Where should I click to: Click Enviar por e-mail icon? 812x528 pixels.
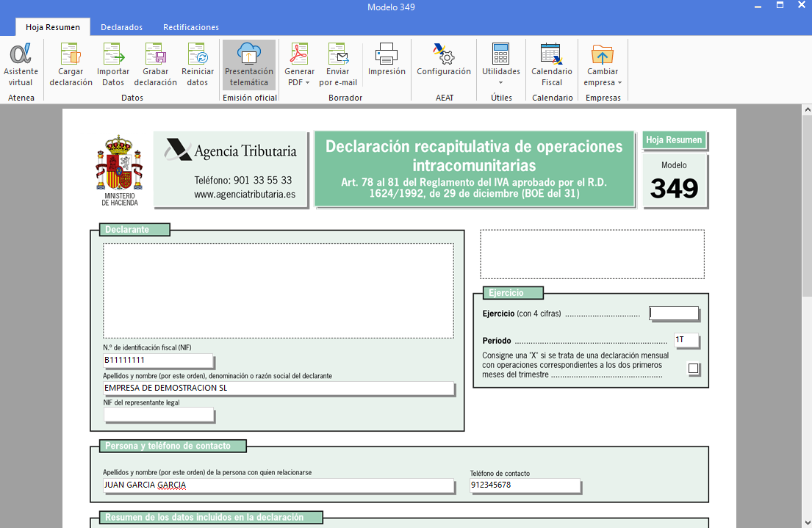[337, 64]
